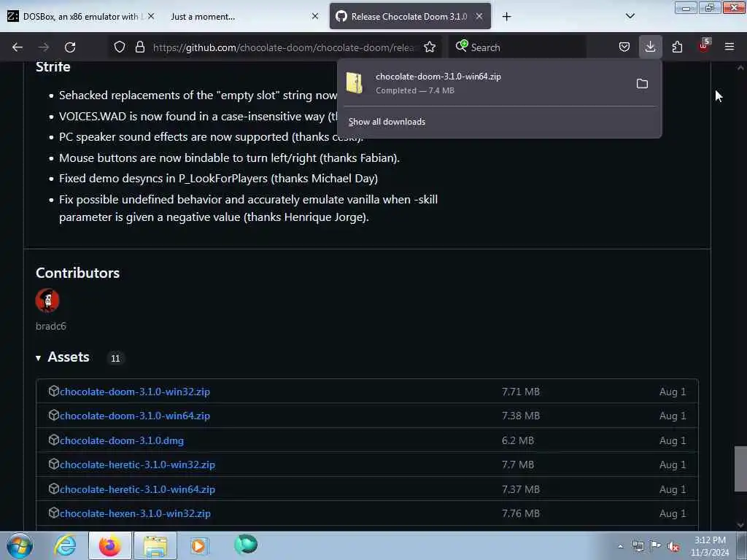747x560 pixels.
Task: Open the Firefox application hamburger menu
Action: click(x=729, y=47)
